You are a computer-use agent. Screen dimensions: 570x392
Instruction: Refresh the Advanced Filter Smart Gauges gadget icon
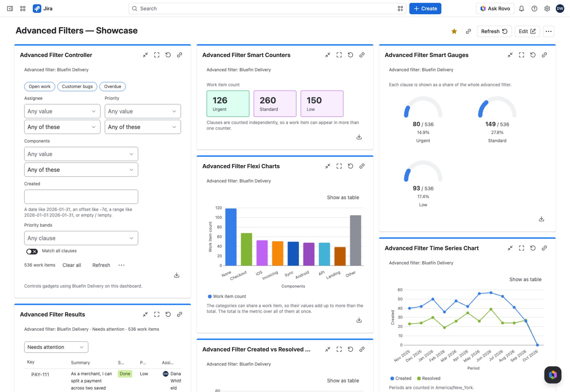[x=533, y=55]
